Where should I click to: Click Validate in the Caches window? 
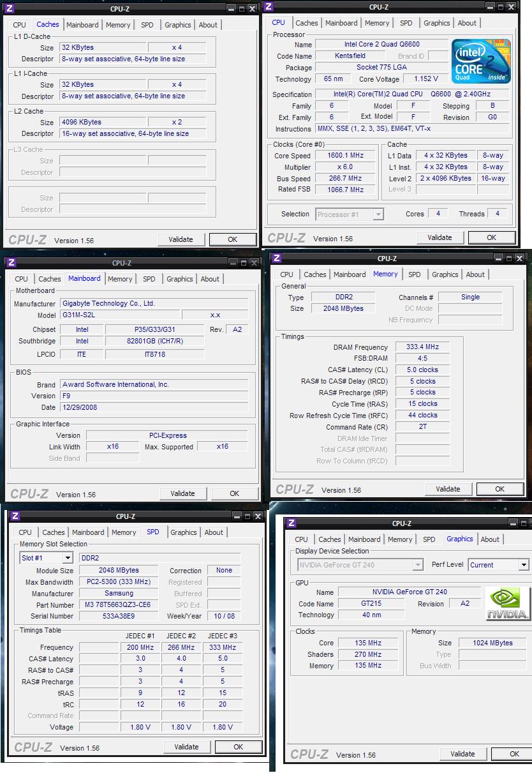point(181,239)
